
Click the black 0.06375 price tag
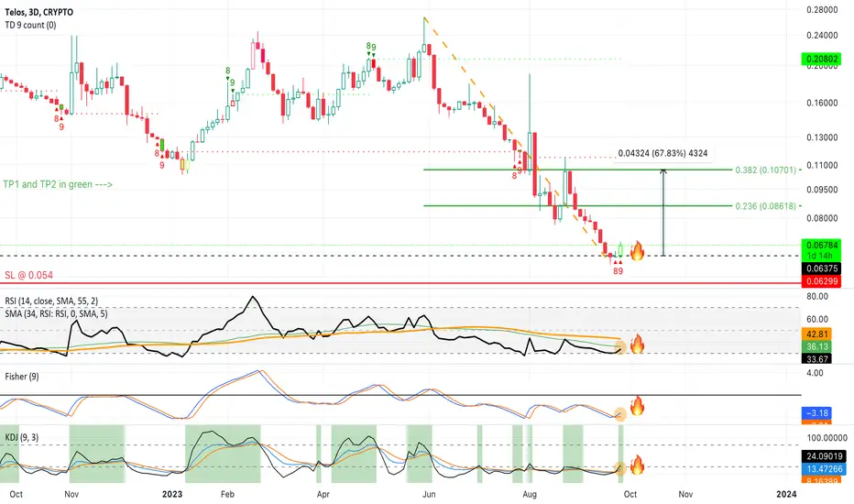point(821,268)
